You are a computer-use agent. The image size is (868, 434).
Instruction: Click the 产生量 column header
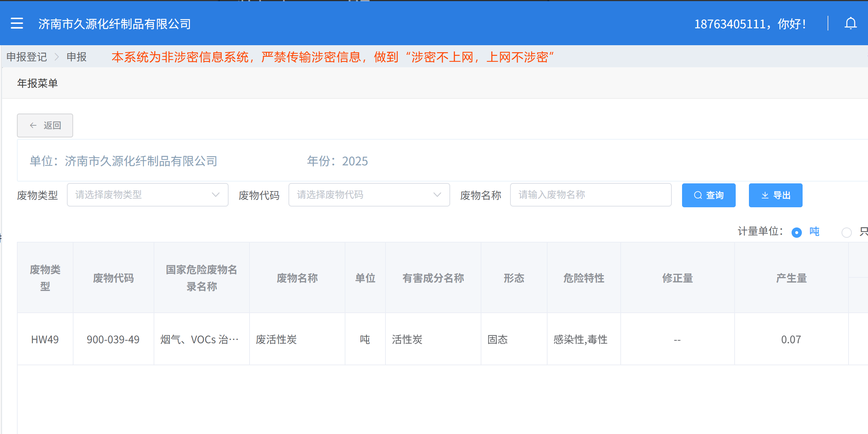[791, 278]
